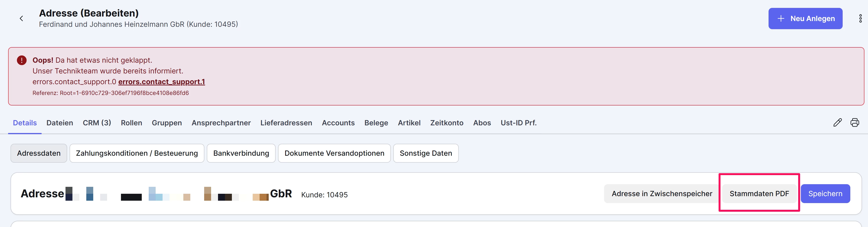Open the CRM (3) tab

(x=97, y=123)
